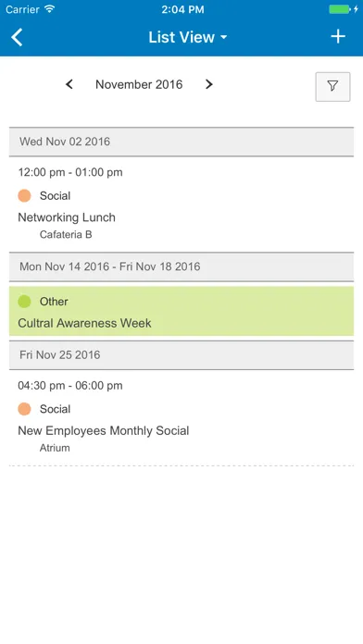Click the List View dropdown arrow

tap(224, 37)
